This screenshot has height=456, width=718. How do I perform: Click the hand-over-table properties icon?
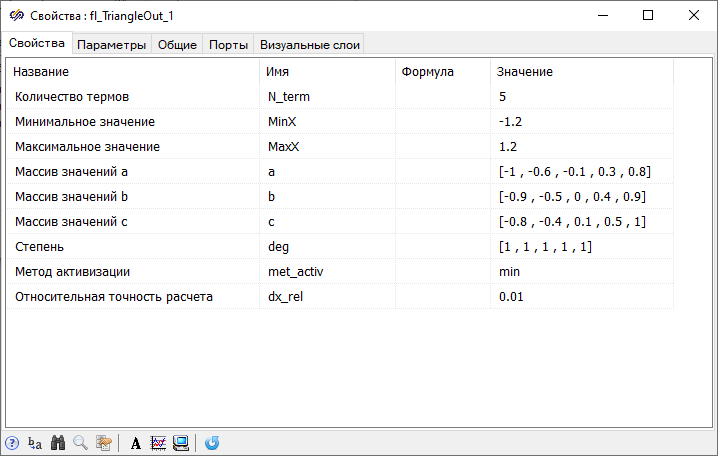pyautogui.click(x=103, y=443)
